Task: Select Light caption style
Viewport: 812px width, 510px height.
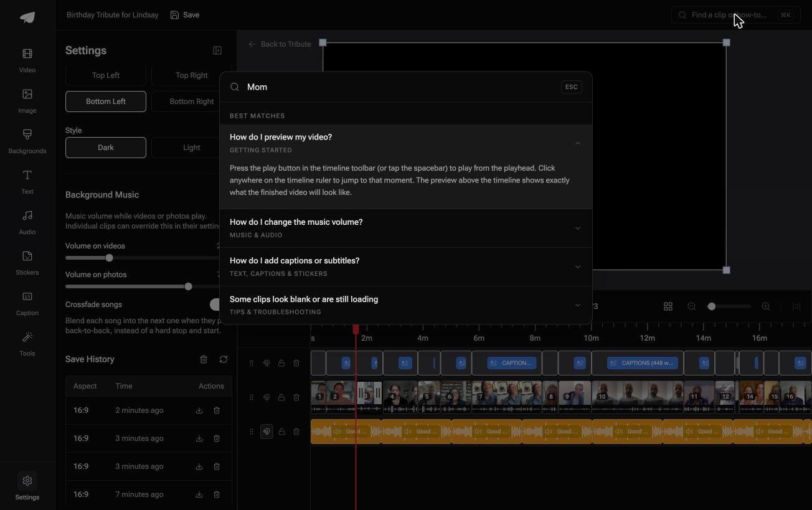Action: [191, 148]
